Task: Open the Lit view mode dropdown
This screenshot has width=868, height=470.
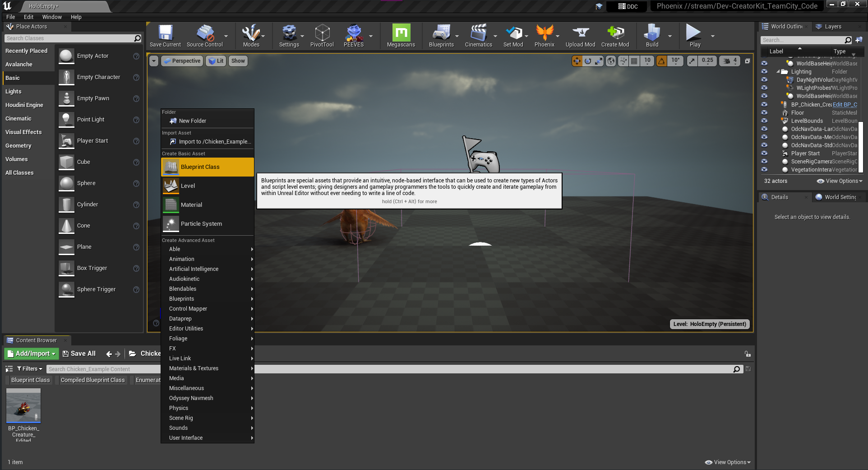Action: point(216,61)
